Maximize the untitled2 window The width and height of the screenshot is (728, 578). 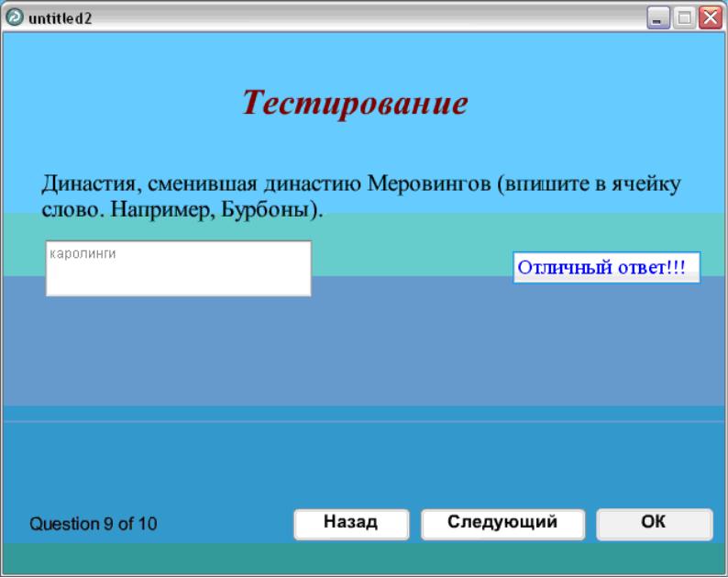[684, 18]
